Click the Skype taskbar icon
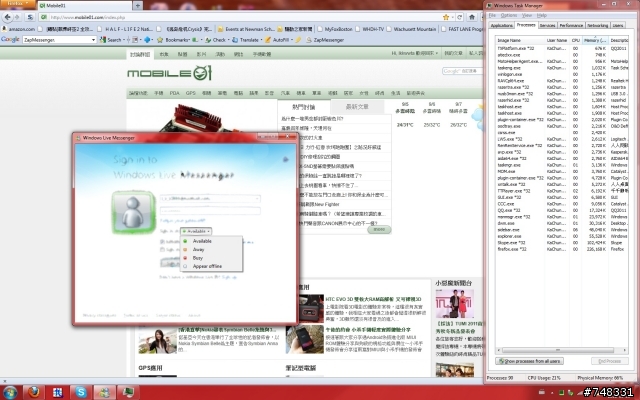 [81, 392]
